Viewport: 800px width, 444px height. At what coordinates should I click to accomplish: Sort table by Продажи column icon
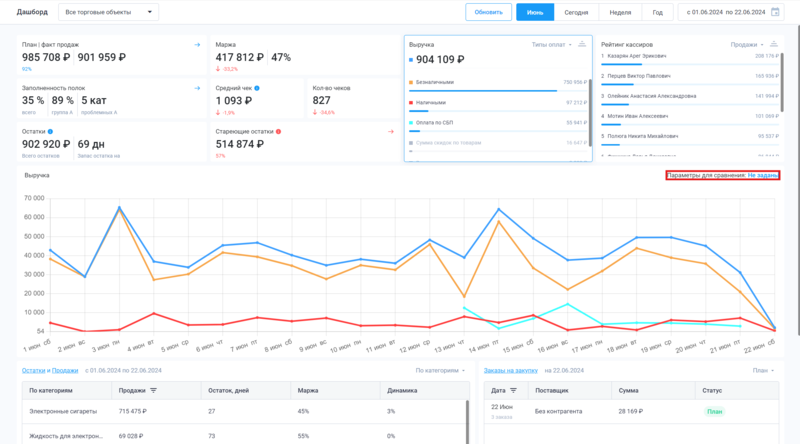coord(153,391)
